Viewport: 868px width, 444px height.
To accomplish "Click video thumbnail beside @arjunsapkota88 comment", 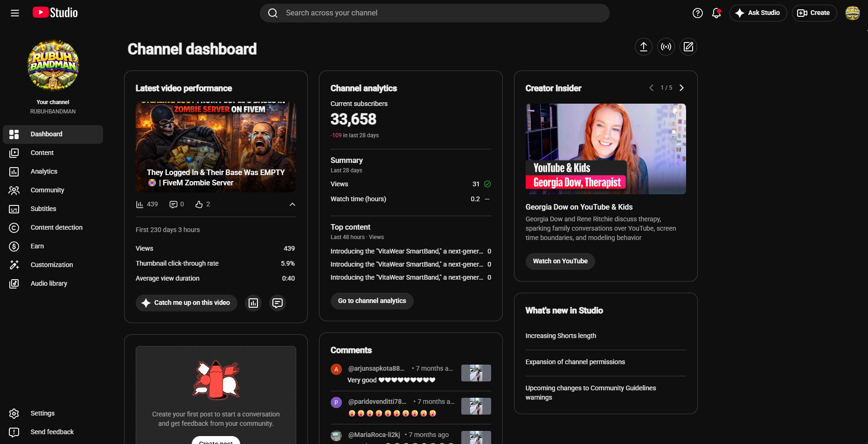I will (476, 373).
